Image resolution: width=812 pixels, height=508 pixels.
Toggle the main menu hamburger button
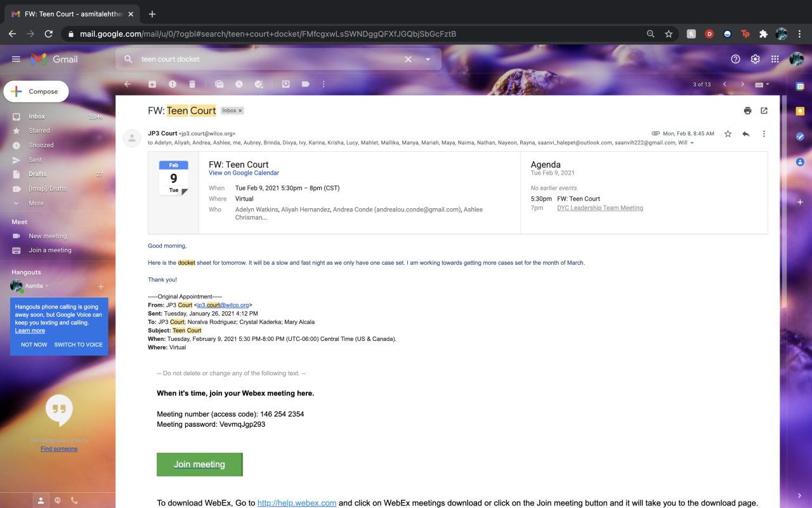point(16,59)
